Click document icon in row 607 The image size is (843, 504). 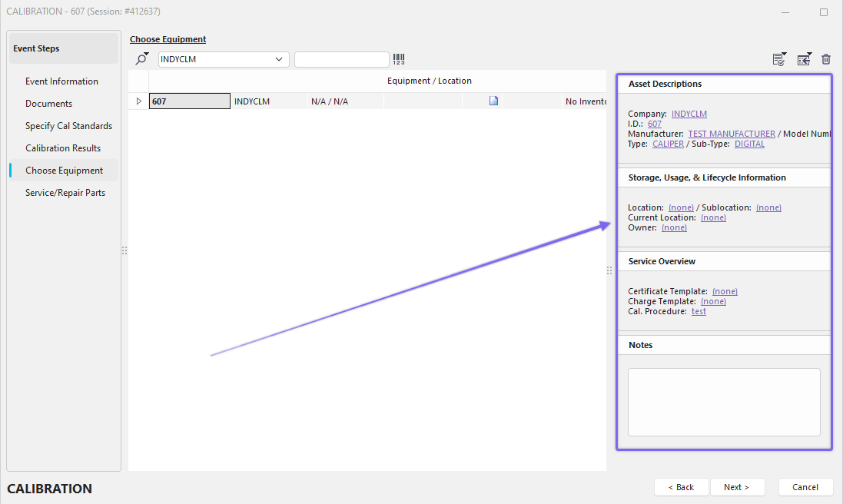[493, 101]
